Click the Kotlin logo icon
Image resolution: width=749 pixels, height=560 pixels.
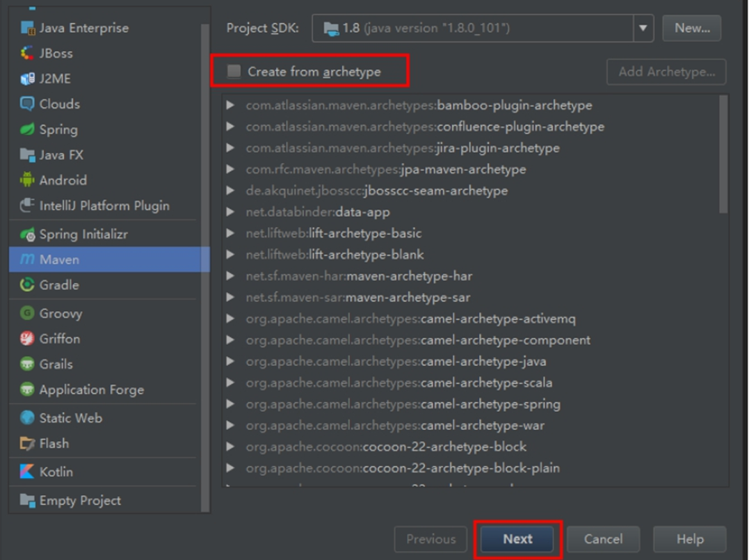click(27, 472)
